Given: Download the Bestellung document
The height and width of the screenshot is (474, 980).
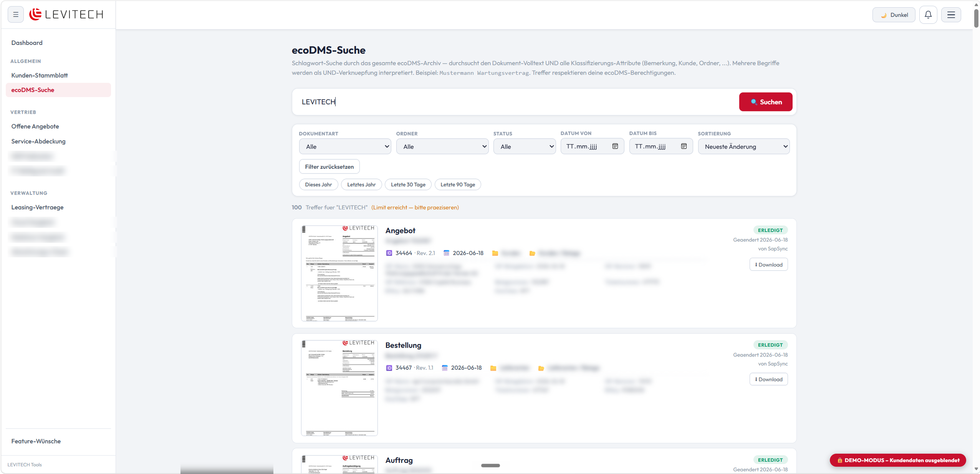Looking at the screenshot, I should 768,380.
